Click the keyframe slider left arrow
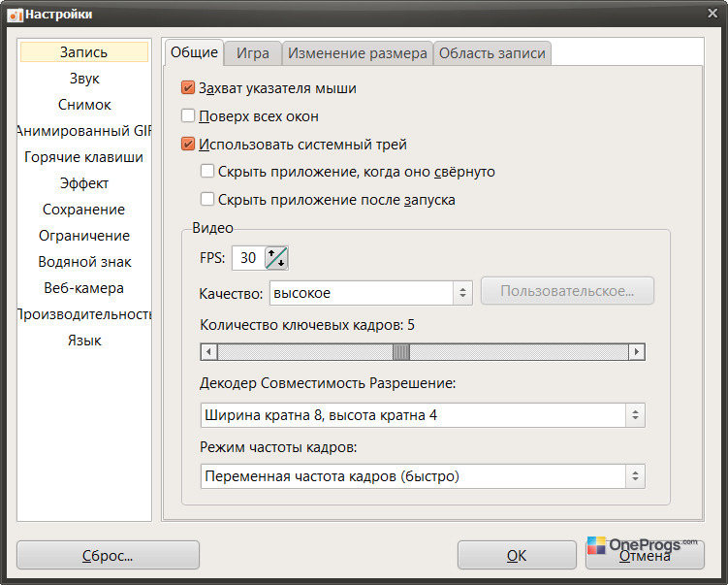Image resolution: width=728 pixels, height=585 pixels. (209, 352)
